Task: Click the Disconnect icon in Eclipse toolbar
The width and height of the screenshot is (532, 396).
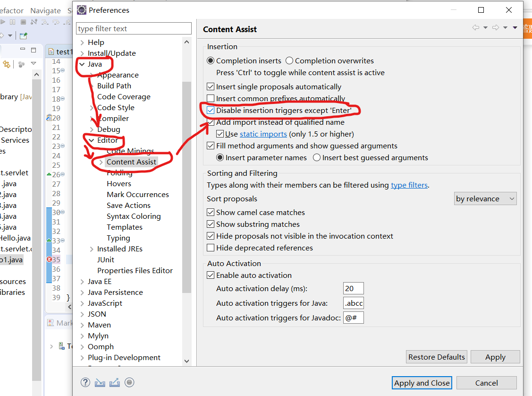Action: click(x=34, y=22)
